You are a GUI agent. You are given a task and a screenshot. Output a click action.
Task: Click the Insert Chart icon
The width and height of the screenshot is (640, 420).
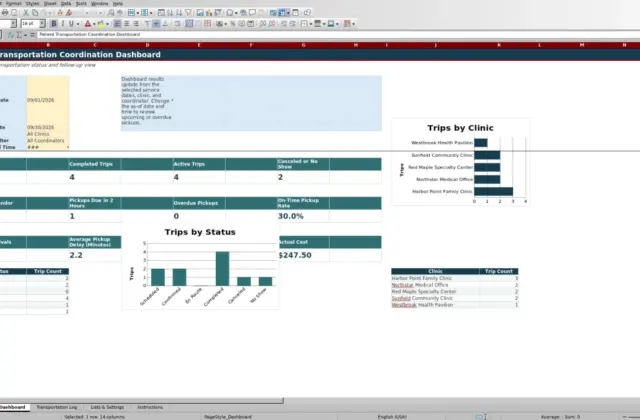(209, 13)
